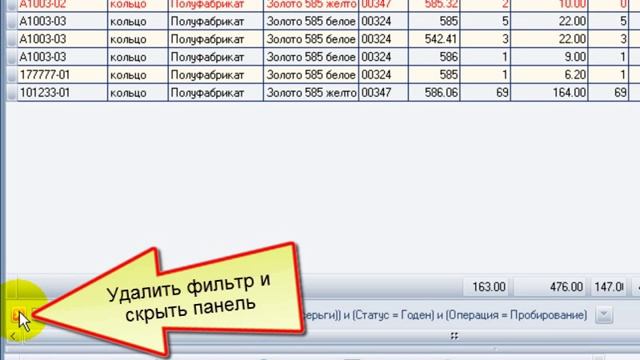Click filter condition '(Операция = Пробирование)'
Image resolution: width=640 pixels, height=360 pixels.
point(516,315)
